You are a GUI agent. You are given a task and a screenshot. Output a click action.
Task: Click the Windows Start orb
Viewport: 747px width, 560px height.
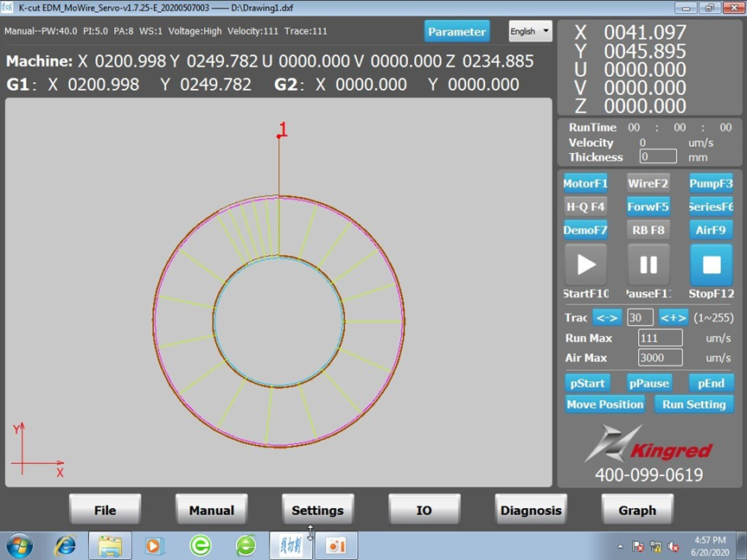19,545
